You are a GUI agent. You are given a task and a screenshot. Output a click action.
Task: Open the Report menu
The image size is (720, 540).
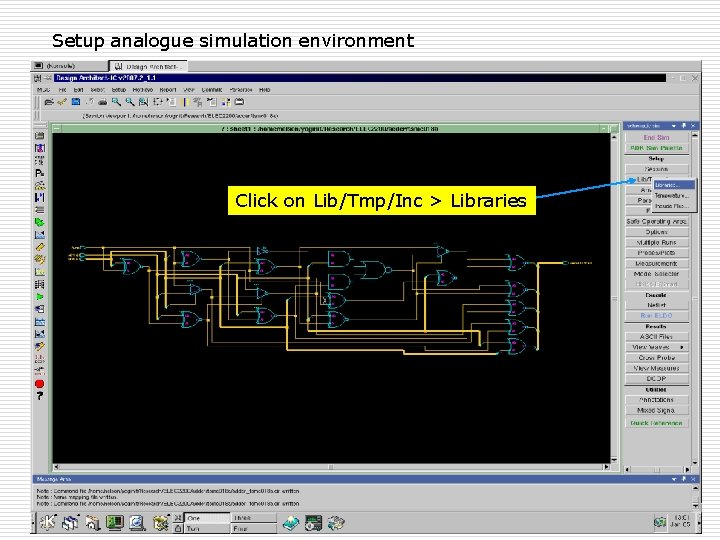[168, 90]
